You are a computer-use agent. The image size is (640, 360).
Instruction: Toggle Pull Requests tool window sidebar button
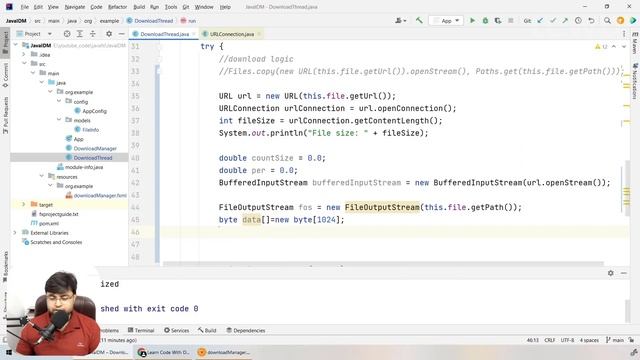pos(5,115)
